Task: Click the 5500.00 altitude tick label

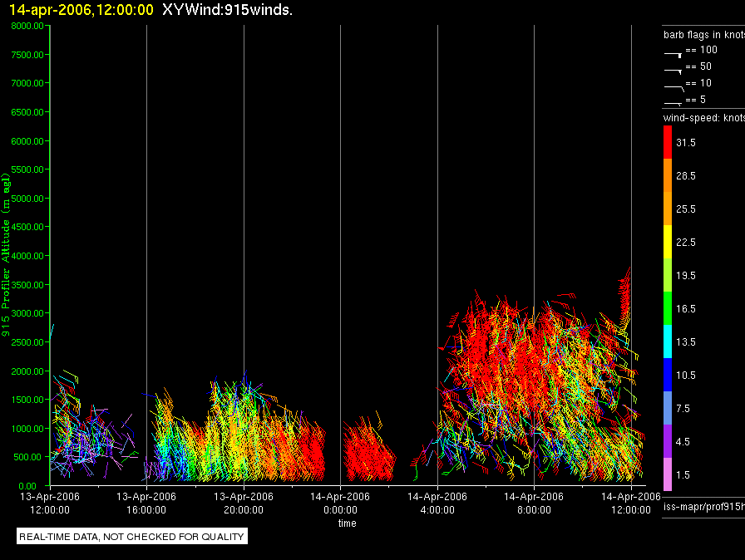Action: pyautogui.click(x=27, y=169)
